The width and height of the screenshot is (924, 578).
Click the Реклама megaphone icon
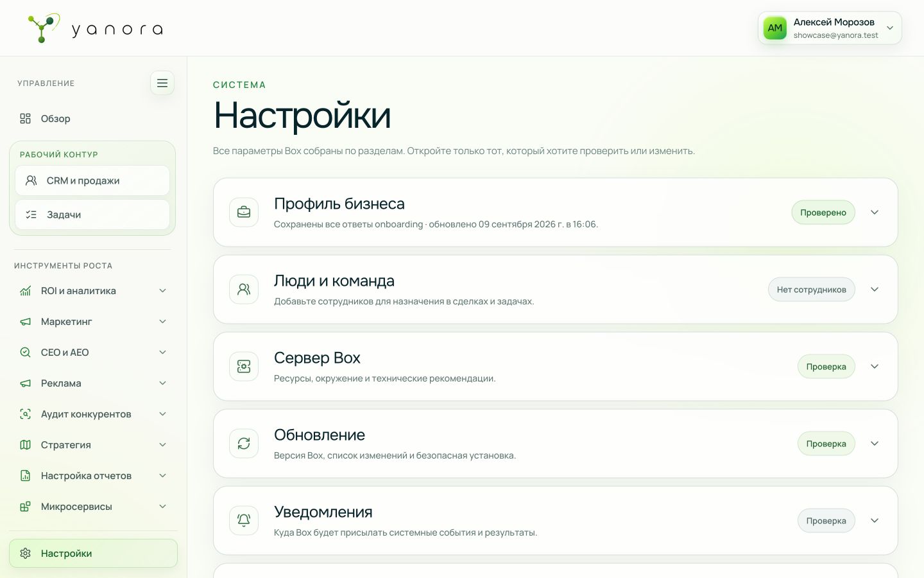click(25, 383)
